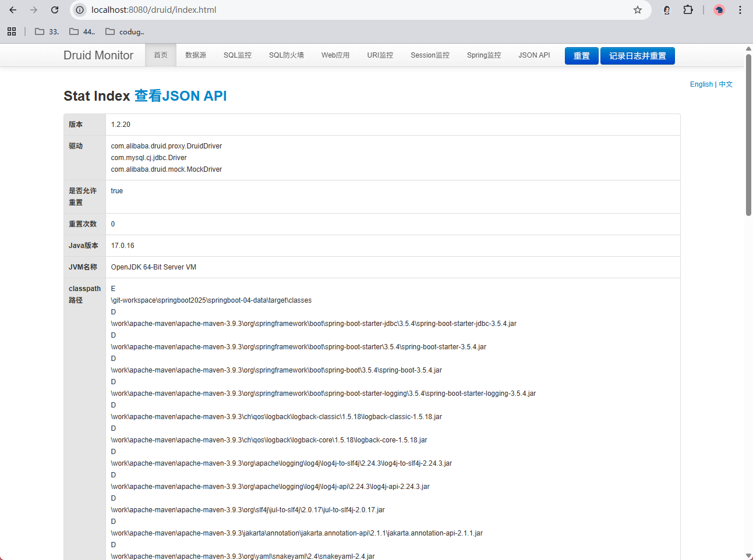Switch language to English
The width and height of the screenshot is (753, 560).
[701, 84]
